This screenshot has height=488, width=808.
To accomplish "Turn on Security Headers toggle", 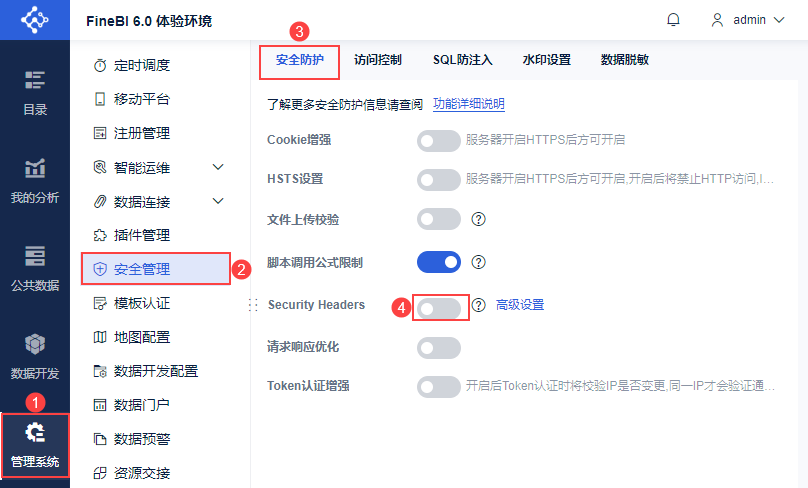I will tap(439, 308).
